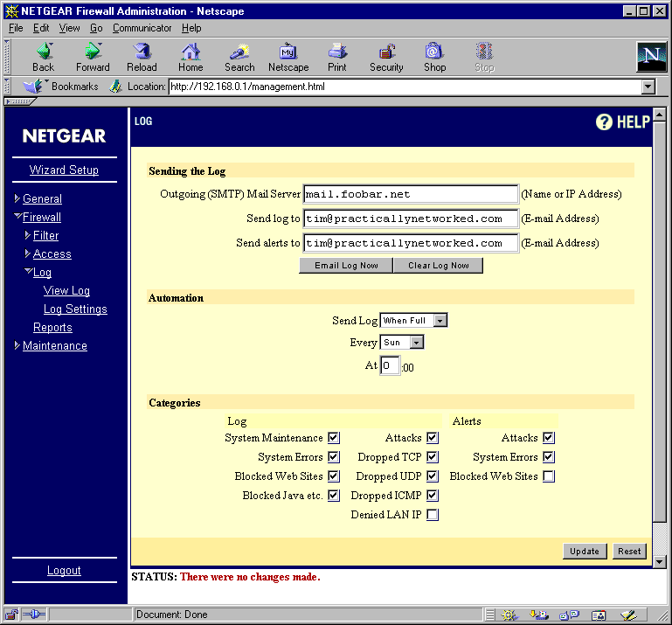The width and height of the screenshot is (672, 625).
Task: Check Blocked Web Sites under Alerts
Action: coord(549,476)
